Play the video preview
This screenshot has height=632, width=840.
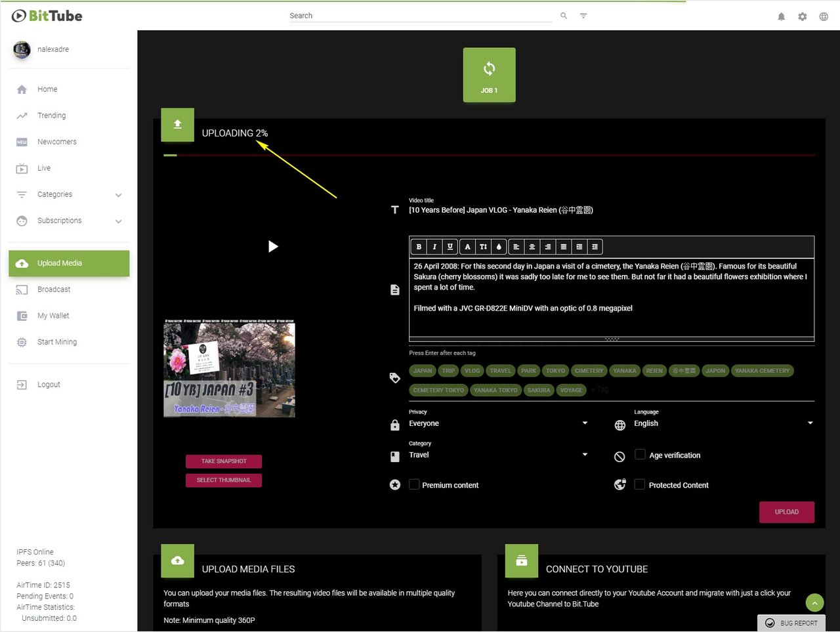(273, 247)
